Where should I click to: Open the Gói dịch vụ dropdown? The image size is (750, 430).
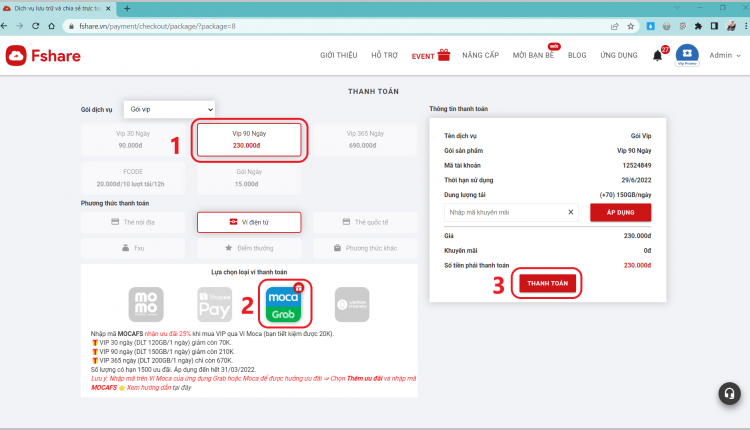point(169,110)
